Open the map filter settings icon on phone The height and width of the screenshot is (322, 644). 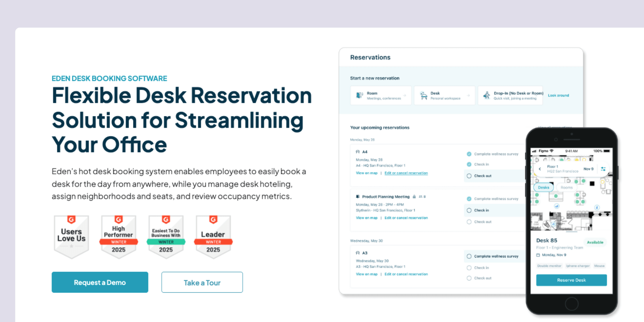[x=603, y=169]
